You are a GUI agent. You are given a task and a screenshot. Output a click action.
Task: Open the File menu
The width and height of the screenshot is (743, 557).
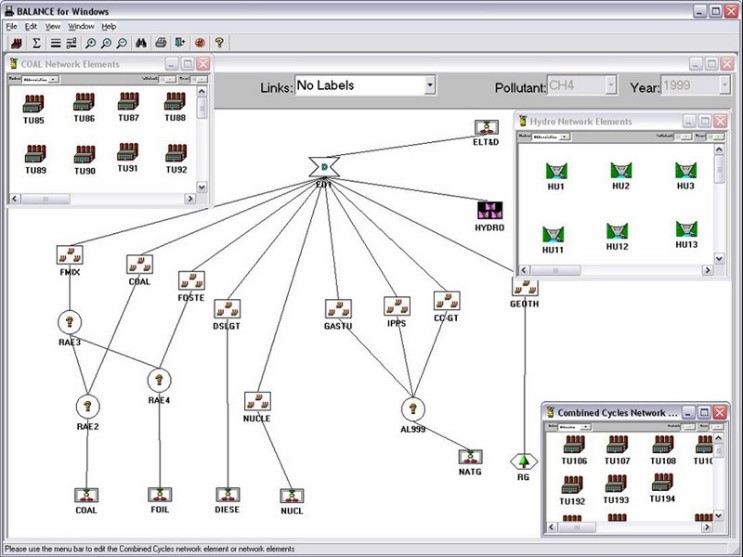pos(12,26)
